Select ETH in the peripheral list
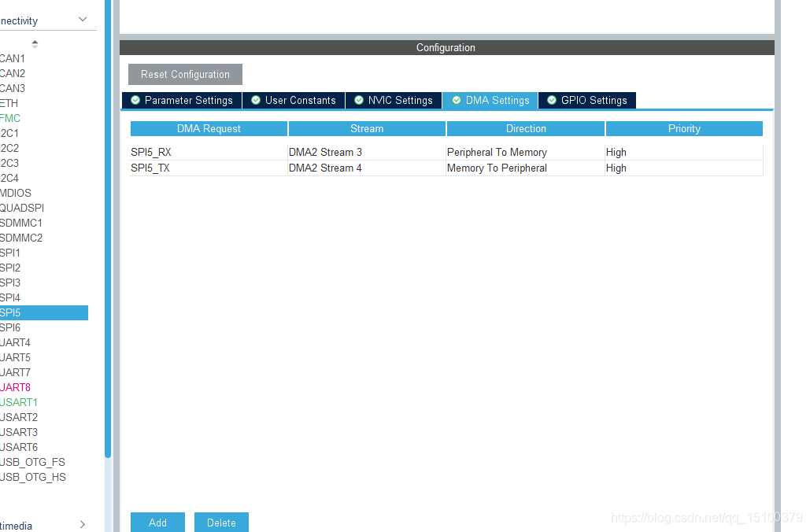Image resolution: width=810 pixels, height=532 pixels. click(9, 103)
